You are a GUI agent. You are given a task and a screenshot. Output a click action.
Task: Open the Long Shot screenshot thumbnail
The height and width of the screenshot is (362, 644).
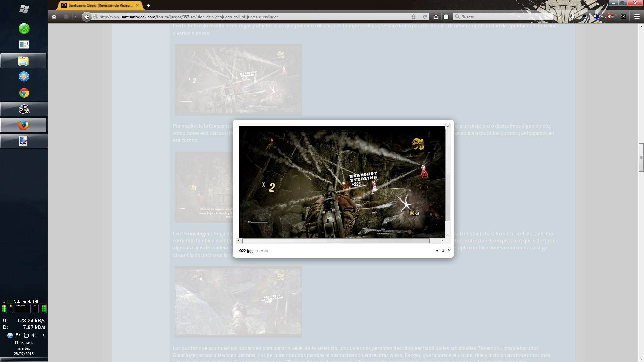(238, 301)
